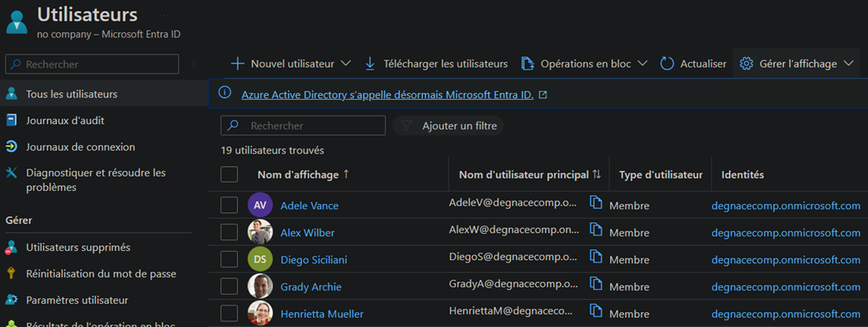The width and height of the screenshot is (868, 327).
Task: Copy Diego Siciliani's principal name icon
Action: point(595,257)
